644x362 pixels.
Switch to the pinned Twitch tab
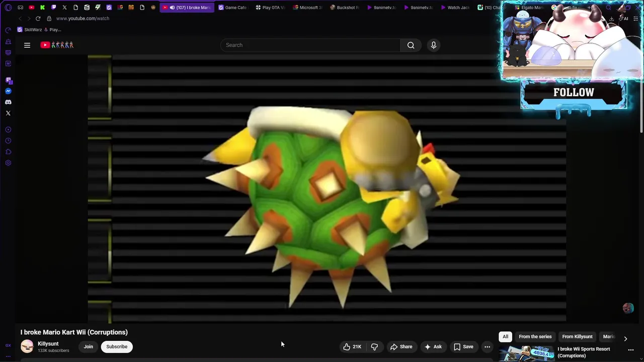[53, 8]
